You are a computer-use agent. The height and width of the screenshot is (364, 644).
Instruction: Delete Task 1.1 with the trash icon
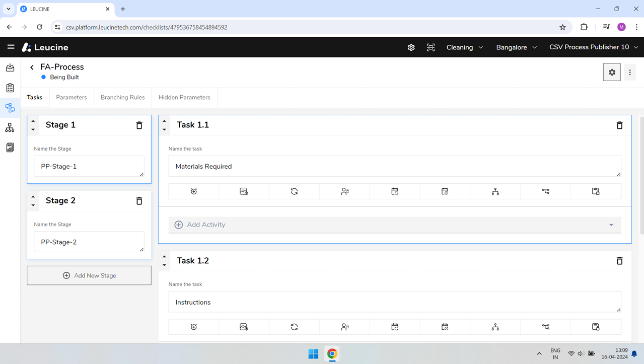[620, 125]
